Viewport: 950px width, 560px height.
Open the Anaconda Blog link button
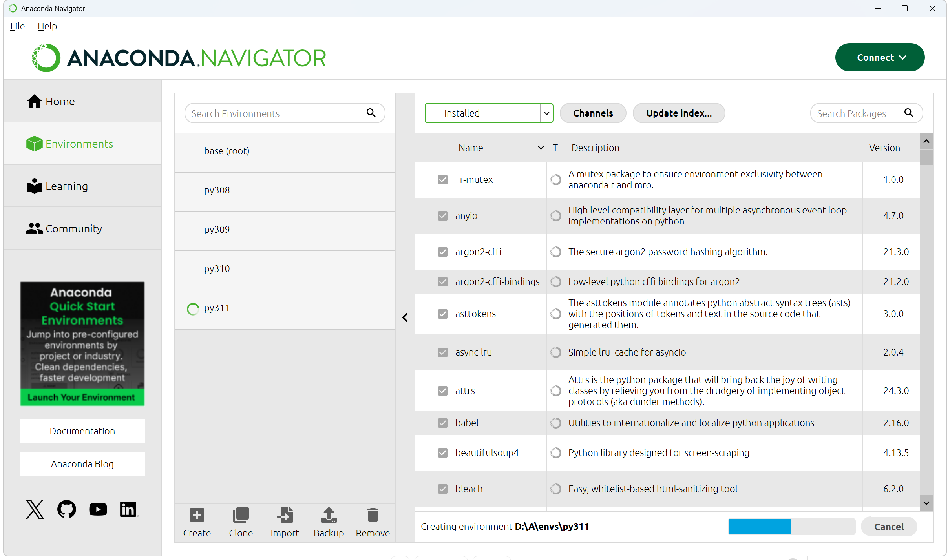tap(82, 464)
